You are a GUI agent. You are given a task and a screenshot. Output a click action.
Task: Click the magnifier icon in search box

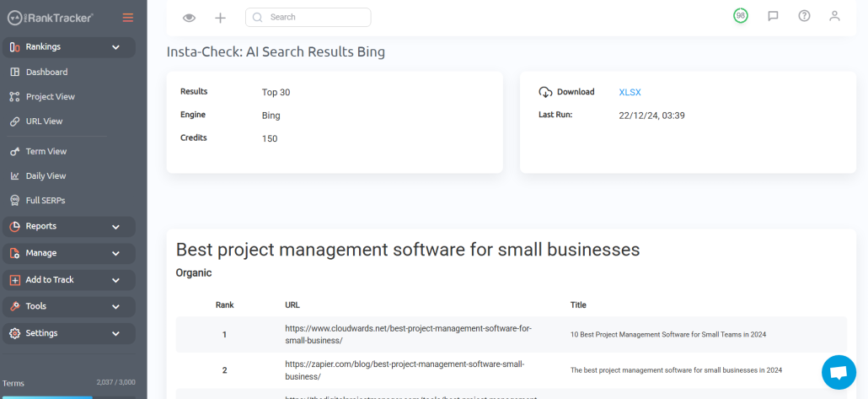pos(257,17)
